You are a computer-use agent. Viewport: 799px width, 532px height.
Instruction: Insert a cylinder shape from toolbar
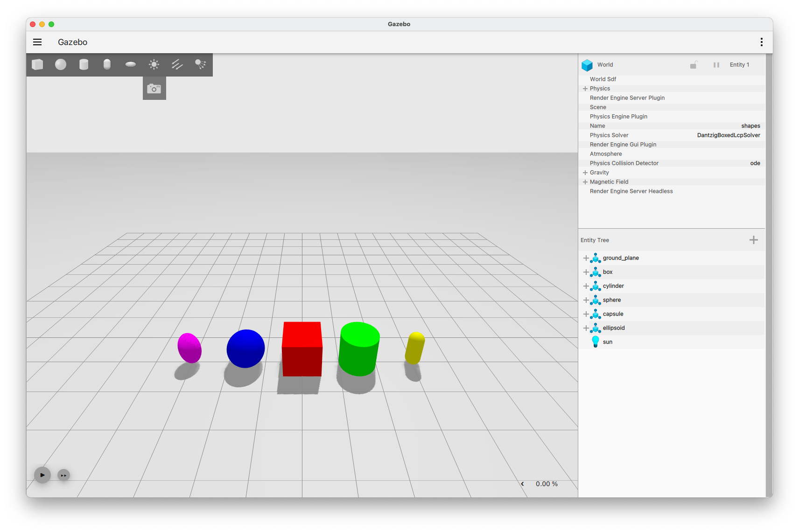point(84,64)
